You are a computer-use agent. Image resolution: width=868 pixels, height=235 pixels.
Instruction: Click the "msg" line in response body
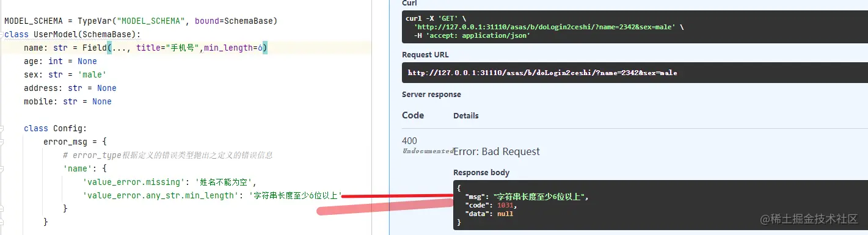point(527,197)
